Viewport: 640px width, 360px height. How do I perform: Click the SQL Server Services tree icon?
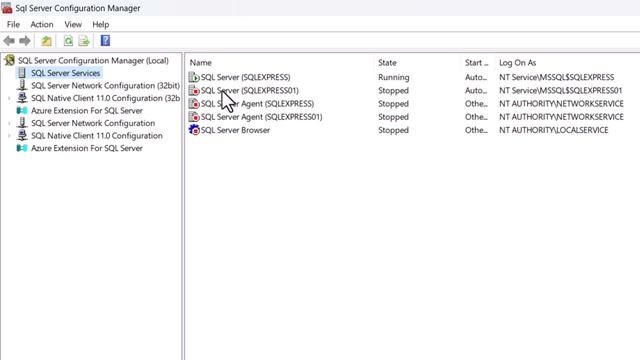[22, 73]
